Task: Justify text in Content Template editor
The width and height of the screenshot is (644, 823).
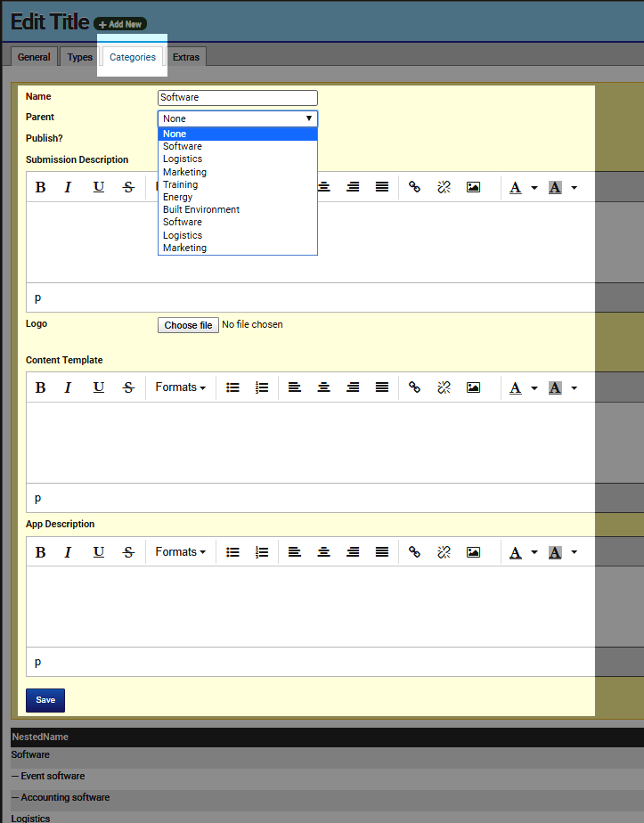Action: pos(382,387)
